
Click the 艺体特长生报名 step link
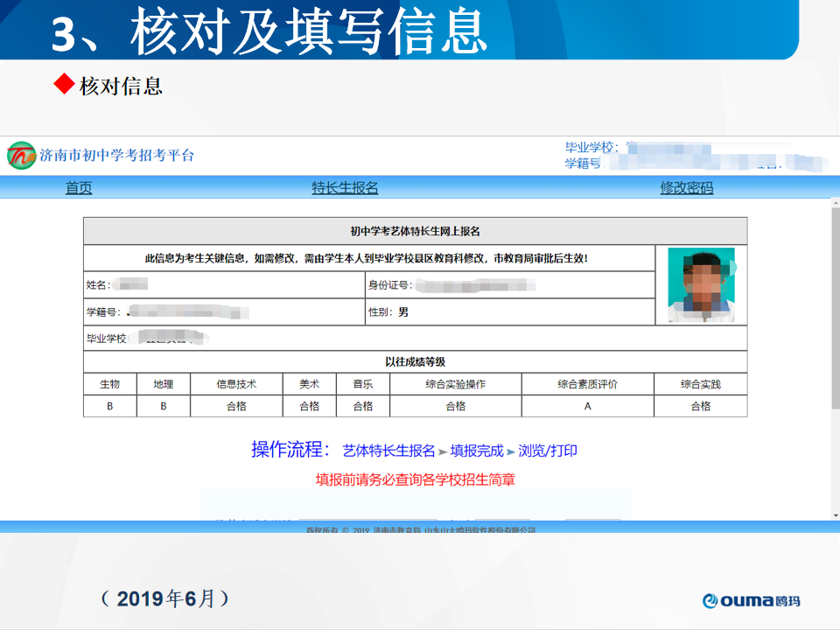(x=388, y=451)
